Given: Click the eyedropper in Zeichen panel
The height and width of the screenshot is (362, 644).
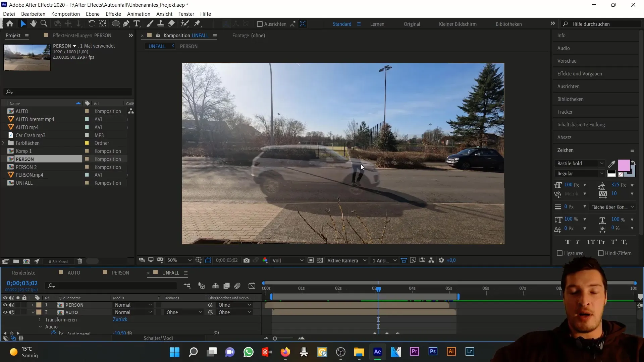Looking at the screenshot, I should (x=612, y=164).
